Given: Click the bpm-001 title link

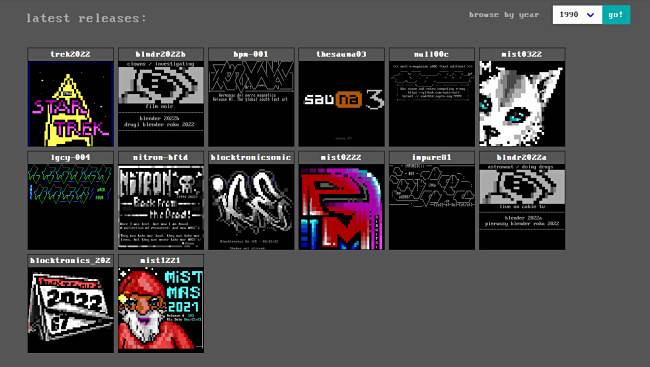Looking at the screenshot, I should pyautogui.click(x=251, y=54).
